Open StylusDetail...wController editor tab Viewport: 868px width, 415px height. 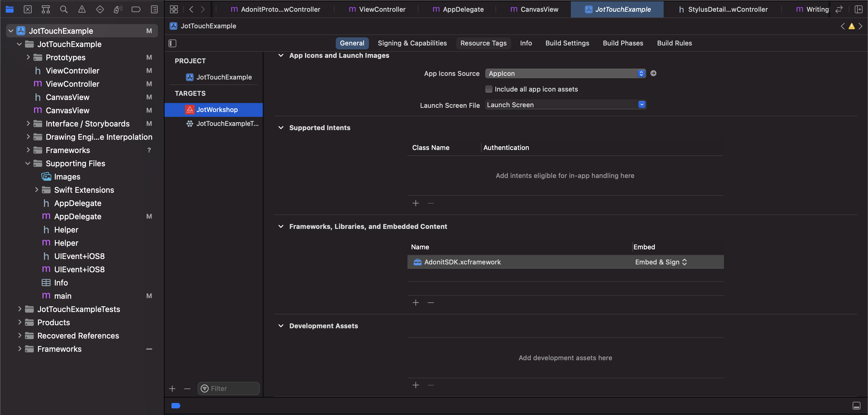(x=723, y=9)
